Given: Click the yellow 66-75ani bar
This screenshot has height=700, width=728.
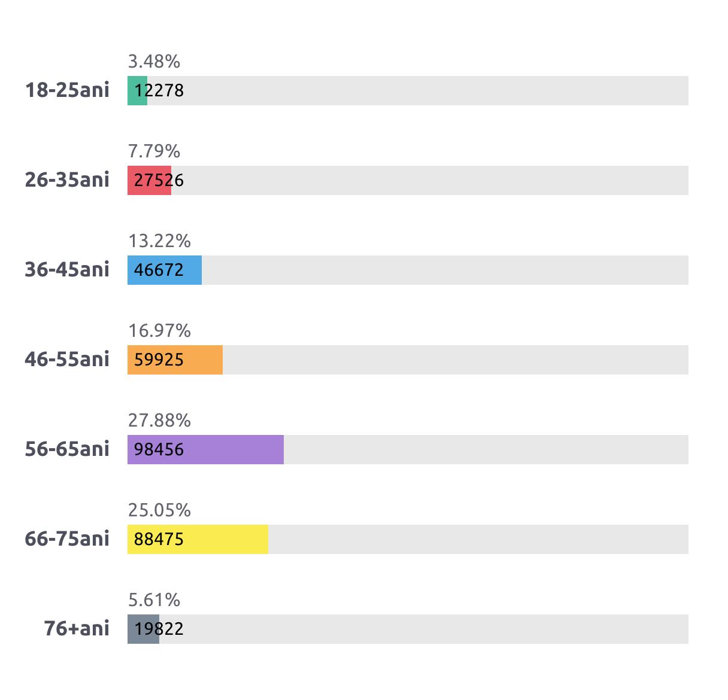Looking at the screenshot, I should [198, 539].
